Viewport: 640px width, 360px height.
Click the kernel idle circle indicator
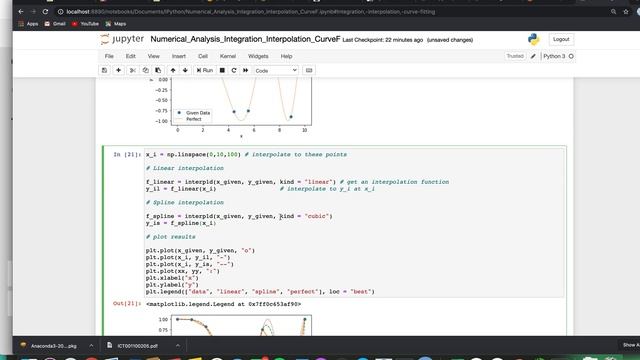(x=571, y=56)
